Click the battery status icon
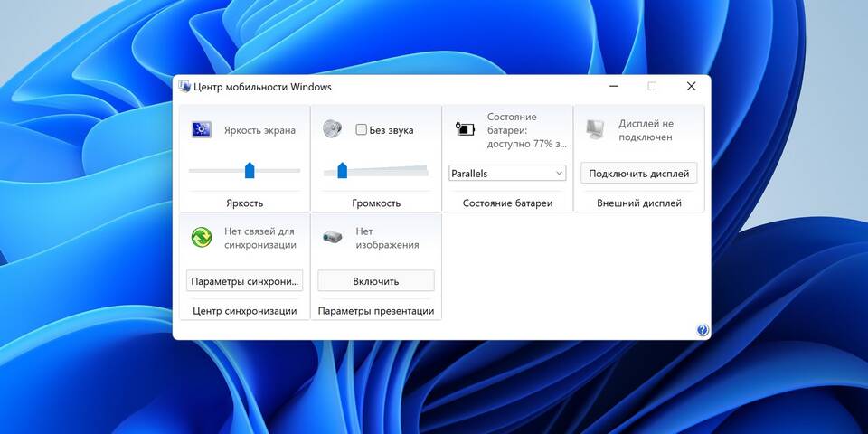 pyautogui.click(x=464, y=129)
